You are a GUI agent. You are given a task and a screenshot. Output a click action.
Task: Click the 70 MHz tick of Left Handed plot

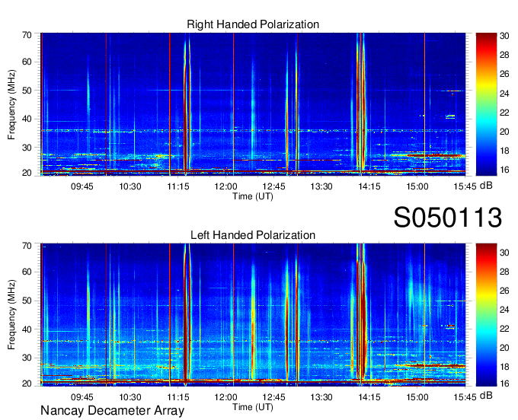(27, 246)
